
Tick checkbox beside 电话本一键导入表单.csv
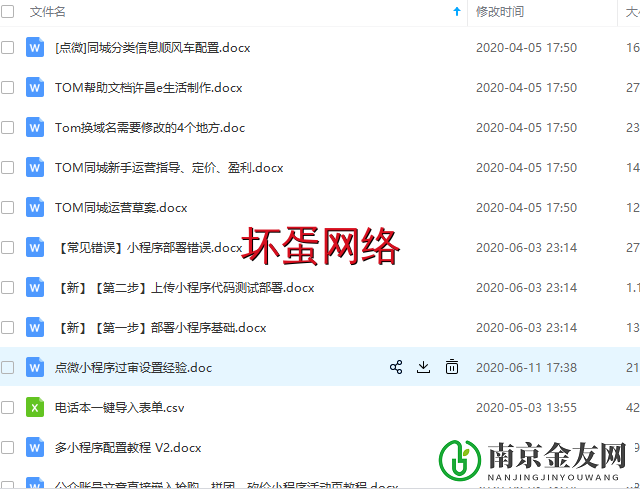(x=8, y=407)
